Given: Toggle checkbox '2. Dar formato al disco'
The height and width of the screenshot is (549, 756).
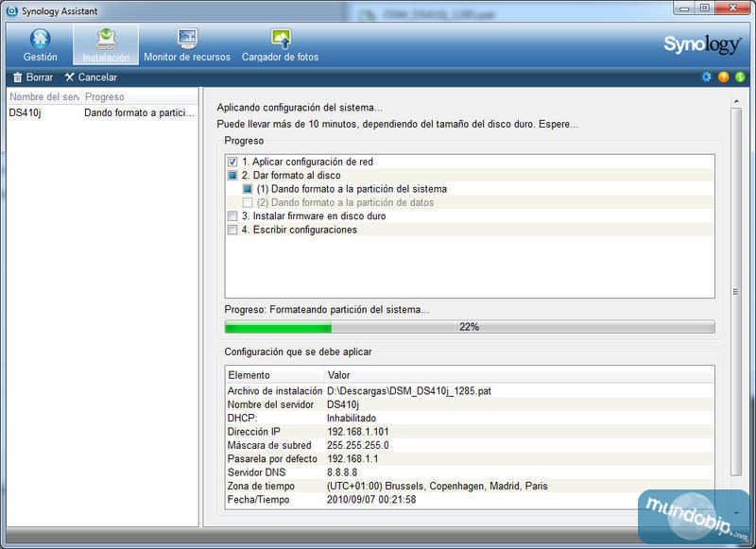Looking at the screenshot, I should pyautogui.click(x=232, y=176).
